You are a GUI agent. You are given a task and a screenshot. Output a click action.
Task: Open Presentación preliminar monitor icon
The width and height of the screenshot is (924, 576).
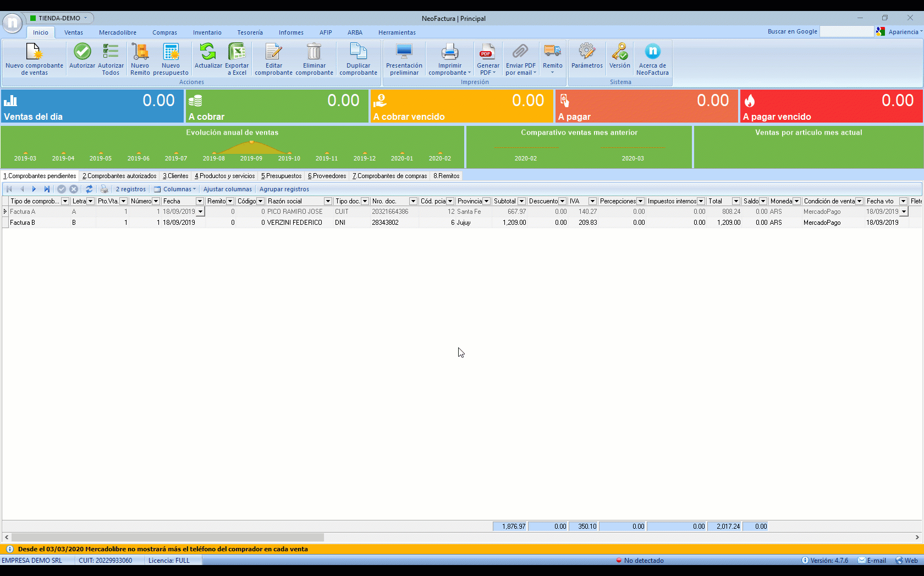tap(404, 52)
